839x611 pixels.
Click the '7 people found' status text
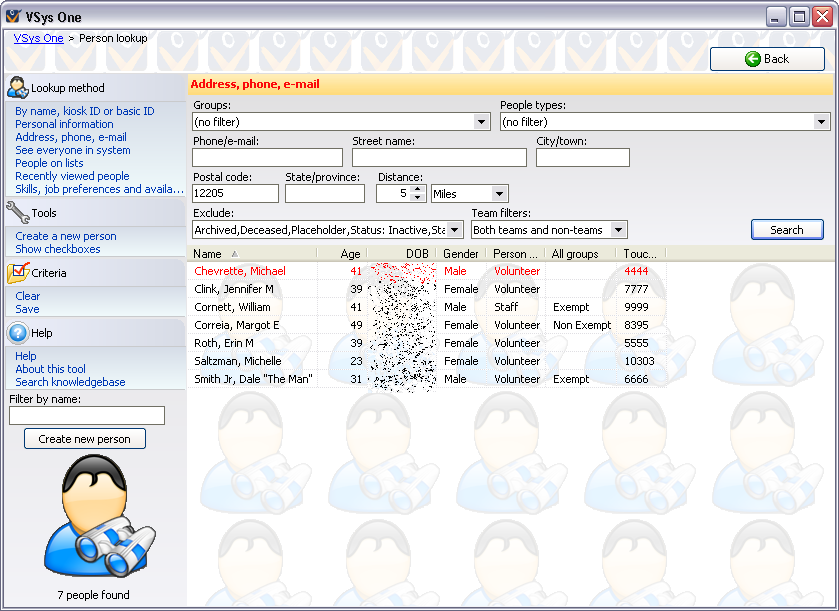[94, 595]
